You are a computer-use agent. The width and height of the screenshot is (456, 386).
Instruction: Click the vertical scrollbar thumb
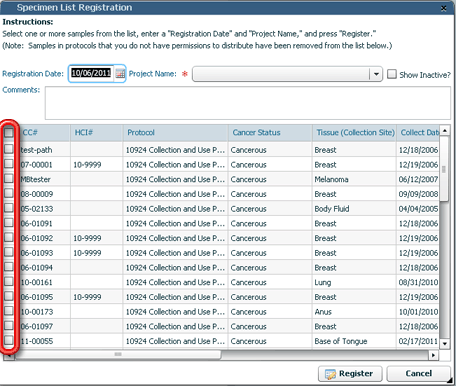click(444, 169)
